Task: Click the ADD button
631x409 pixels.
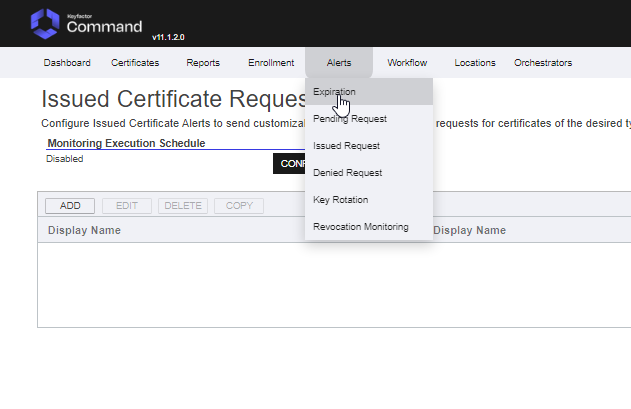Action: tap(70, 206)
